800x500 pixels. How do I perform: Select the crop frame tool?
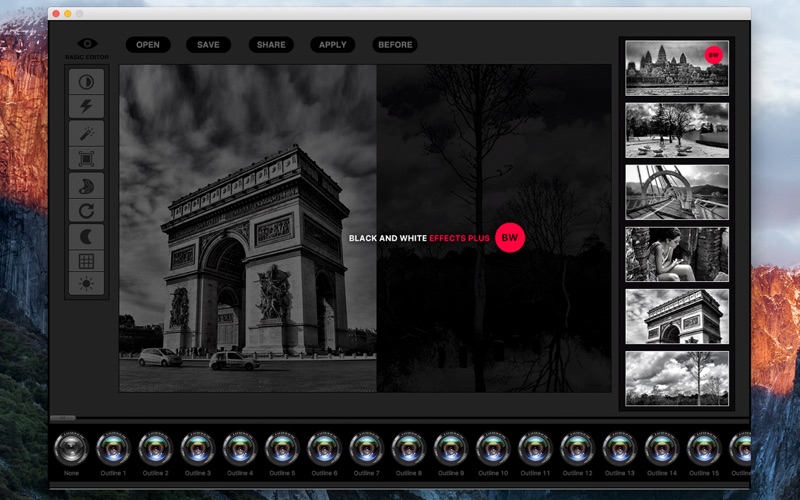86,159
